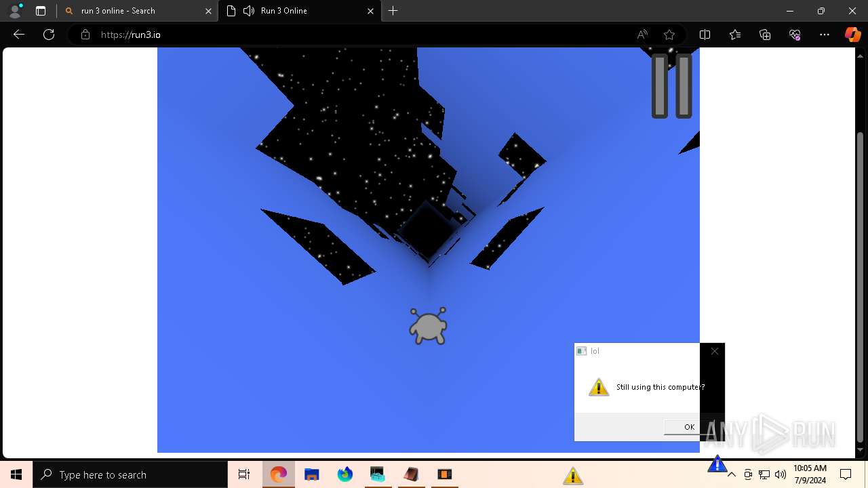Open Browser essentials
Image resolution: width=868 pixels, height=488 pixels.
click(x=795, y=35)
